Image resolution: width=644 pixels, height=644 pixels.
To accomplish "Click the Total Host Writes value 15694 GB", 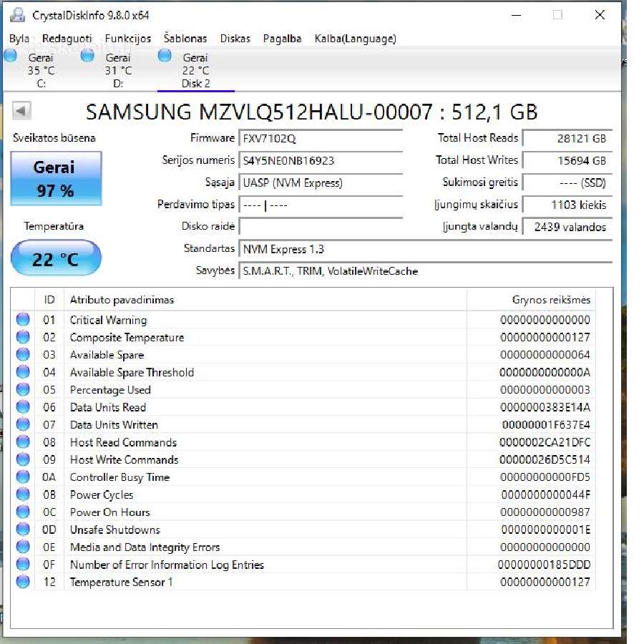I will [567, 160].
